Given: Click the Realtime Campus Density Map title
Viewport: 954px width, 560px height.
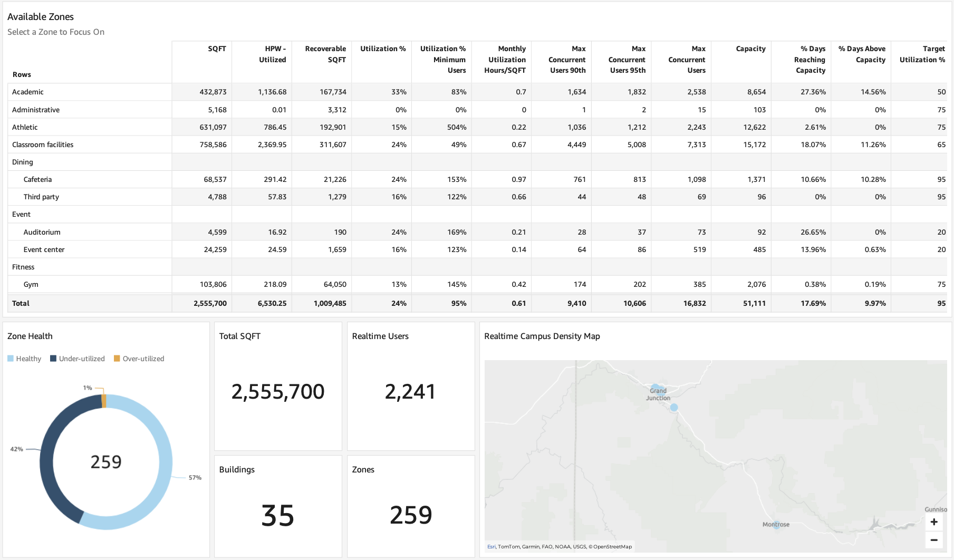Looking at the screenshot, I should tap(542, 336).
